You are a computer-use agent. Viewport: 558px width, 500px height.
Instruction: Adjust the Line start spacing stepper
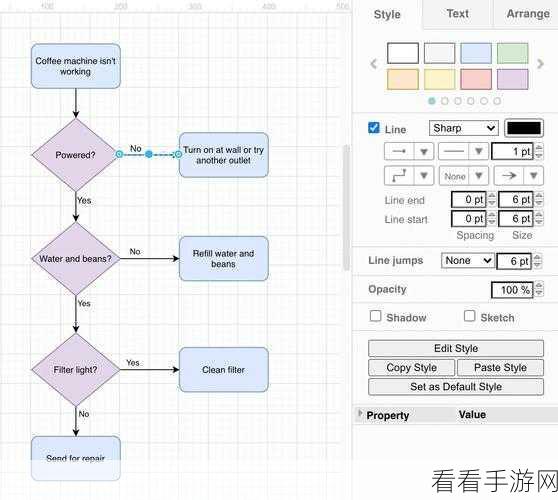[491, 219]
